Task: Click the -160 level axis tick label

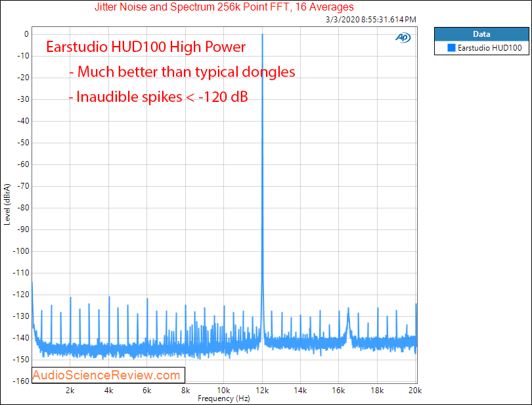Action: [21, 381]
